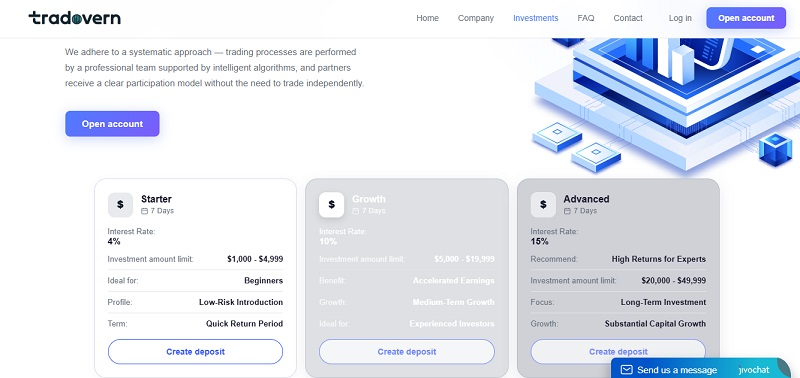The image size is (800, 378).
Task: Click the Medium-Term Growth text
Action: pyautogui.click(x=454, y=302)
